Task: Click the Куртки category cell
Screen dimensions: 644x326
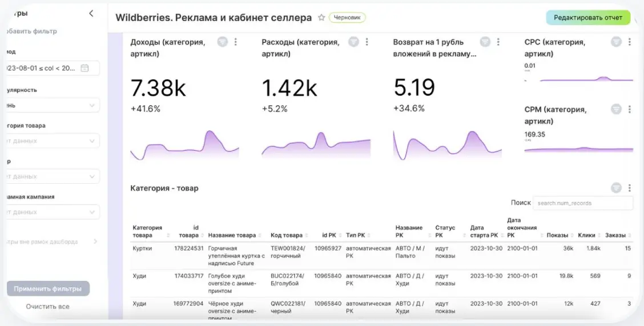Action: tap(141, 248)
